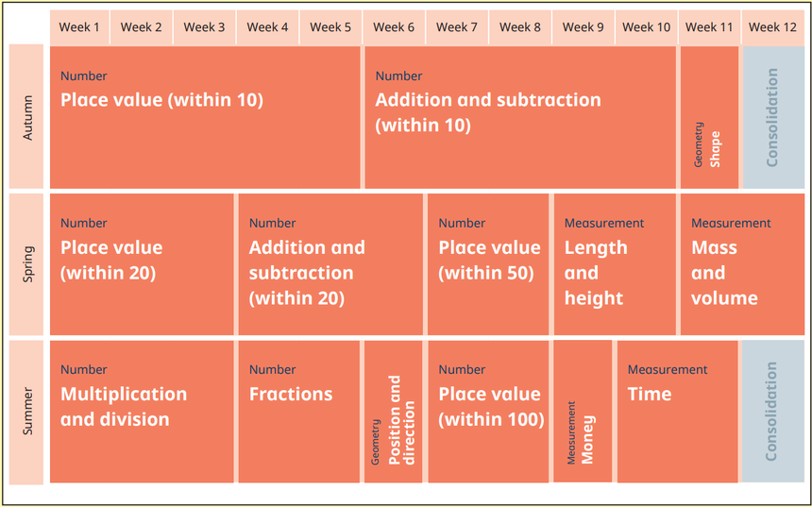Select the Autumn Consolidation block

(x=773, y=116)
